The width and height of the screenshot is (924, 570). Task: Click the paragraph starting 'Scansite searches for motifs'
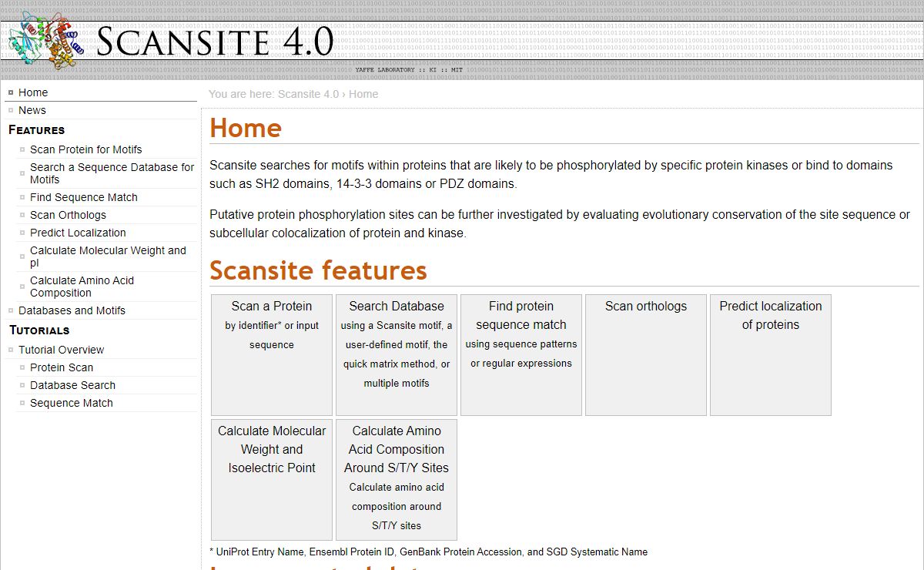point(551,175)
